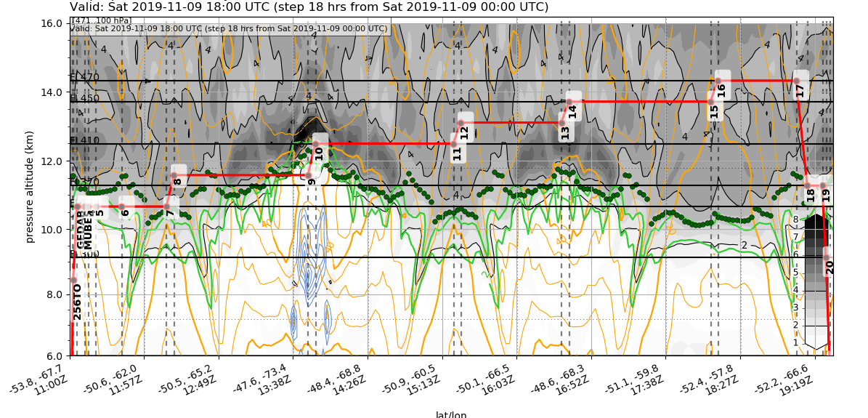Image resolution: width=868 pixels, height=418 pixels.
Task: Select waypoint marker 9 on flight path
Action: [x=308, y=175]
